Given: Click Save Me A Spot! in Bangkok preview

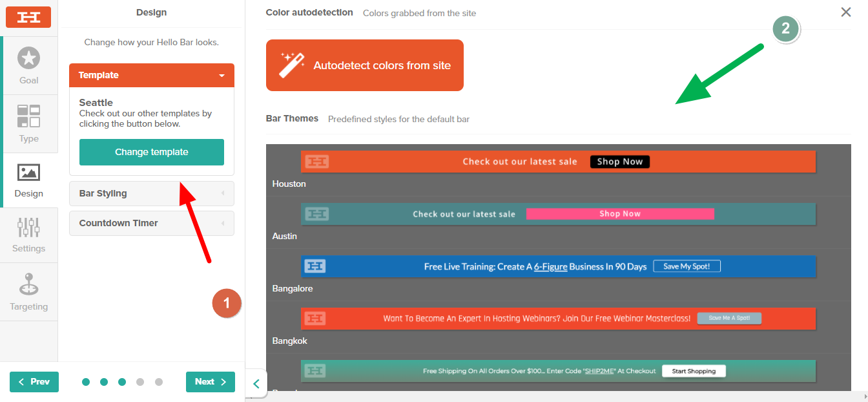Looking at the screenshot, I should (729, 319).
